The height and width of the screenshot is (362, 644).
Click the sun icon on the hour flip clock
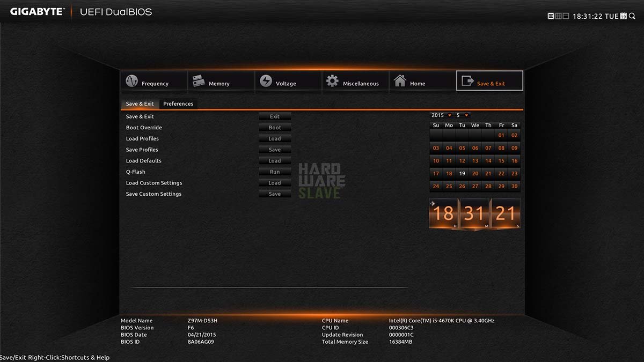(x=433, y=203)
